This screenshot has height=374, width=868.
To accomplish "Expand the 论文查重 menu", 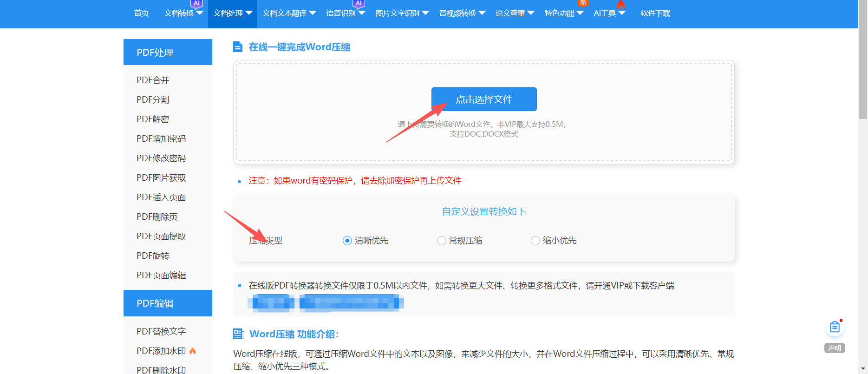I will 515,13.
